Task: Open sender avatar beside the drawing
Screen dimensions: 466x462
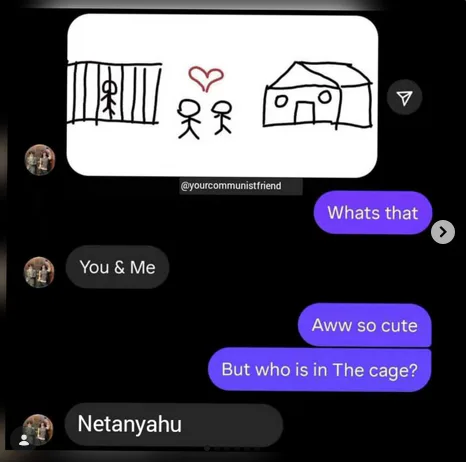Action: 40,160
